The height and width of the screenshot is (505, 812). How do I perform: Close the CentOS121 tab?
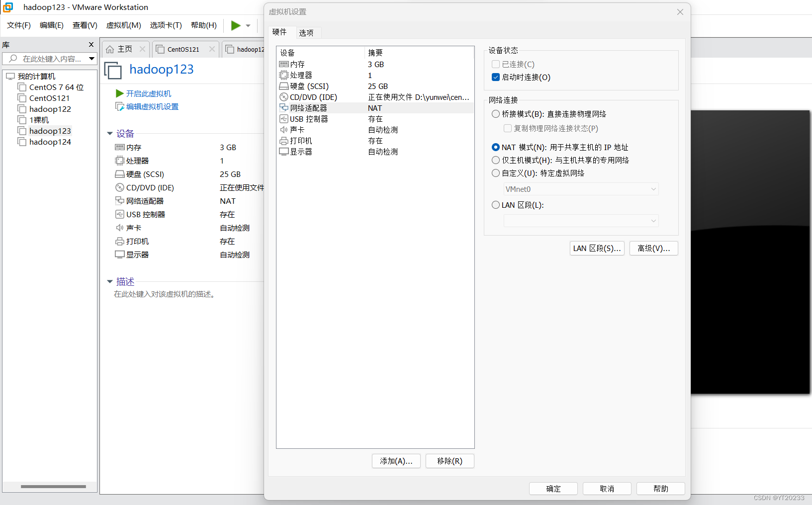click(212, 49)
